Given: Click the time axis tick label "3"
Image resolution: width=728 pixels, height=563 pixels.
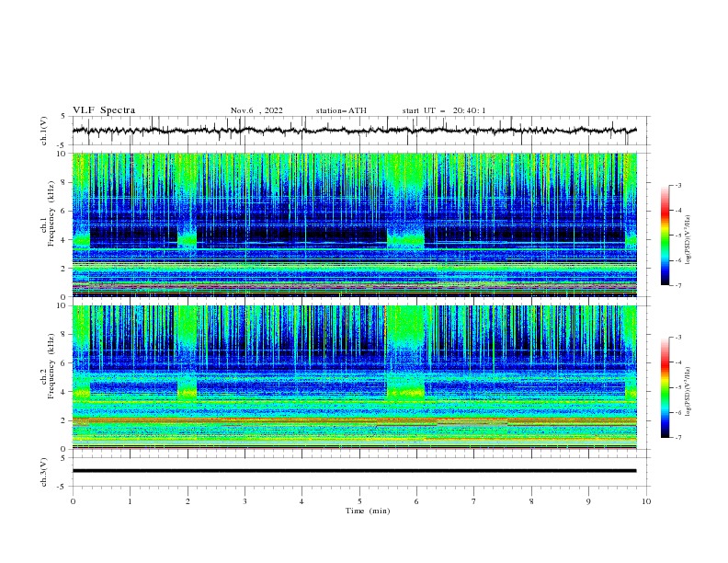Looking at the screenshot, I should pyautogui.click(x=245, y=501).
